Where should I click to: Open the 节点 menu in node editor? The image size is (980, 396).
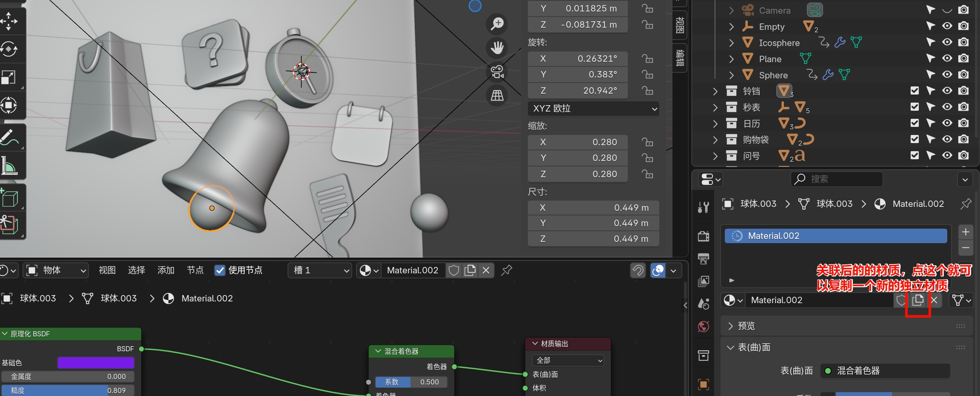(195, 270)
